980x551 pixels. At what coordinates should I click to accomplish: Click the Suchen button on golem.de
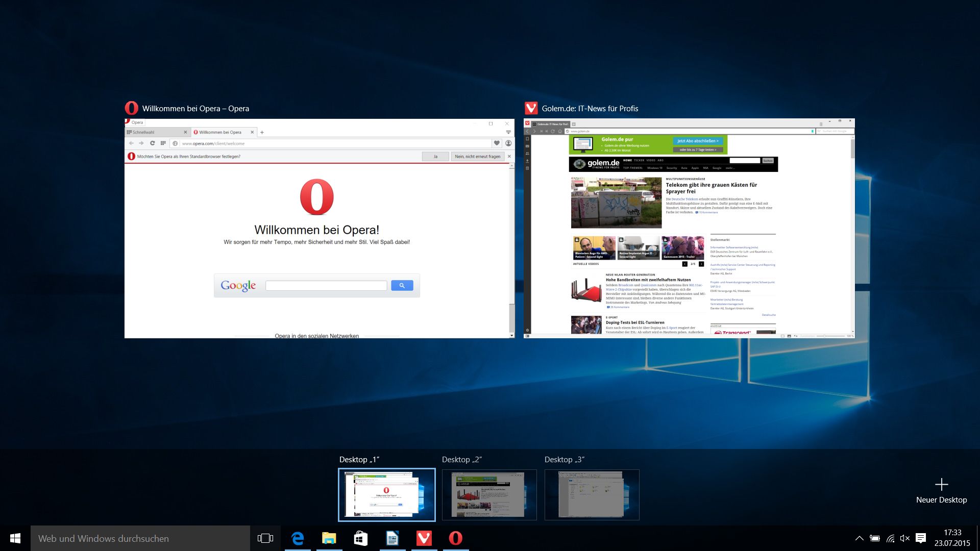coord(768,161)
